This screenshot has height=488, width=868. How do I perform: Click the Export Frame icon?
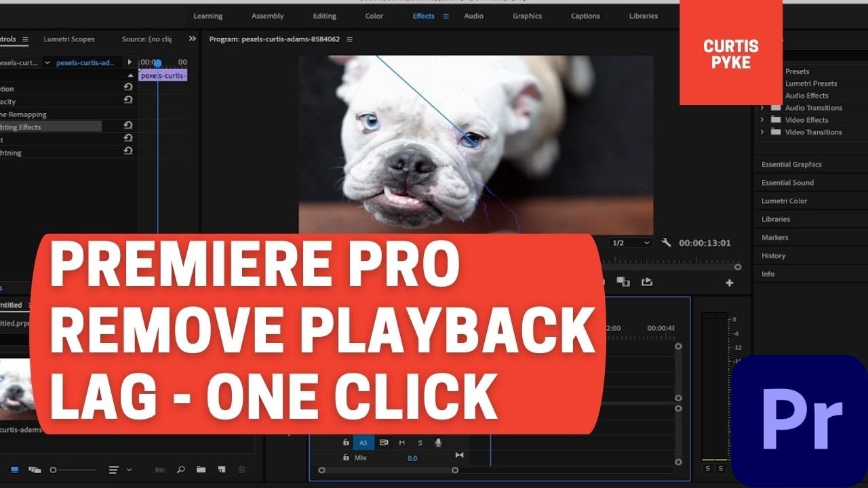(646, 282)
